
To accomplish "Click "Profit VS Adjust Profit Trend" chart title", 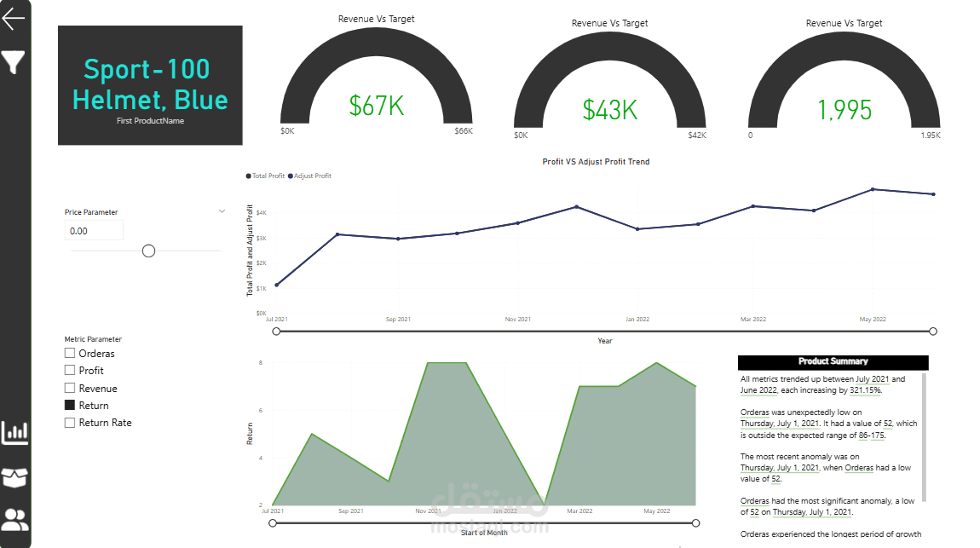I will click(x=596, y=162).
